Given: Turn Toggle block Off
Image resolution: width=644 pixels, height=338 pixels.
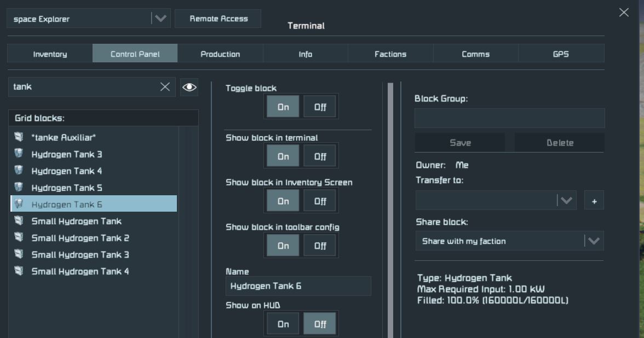Looking at the screenshot, I should coord(320,107).
